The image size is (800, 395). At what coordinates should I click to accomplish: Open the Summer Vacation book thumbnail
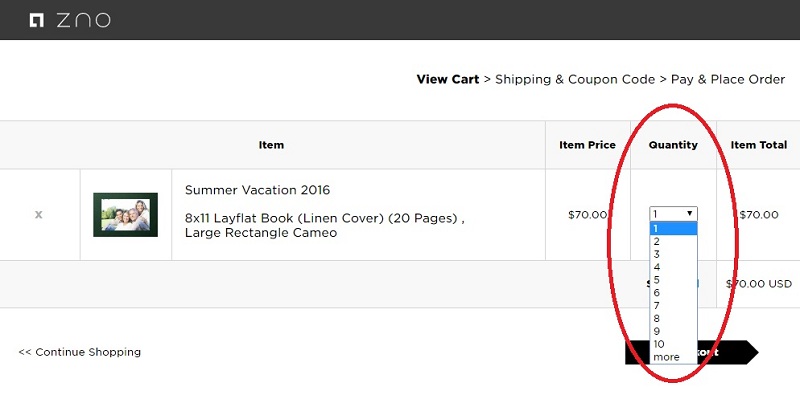tap(126, 215)
